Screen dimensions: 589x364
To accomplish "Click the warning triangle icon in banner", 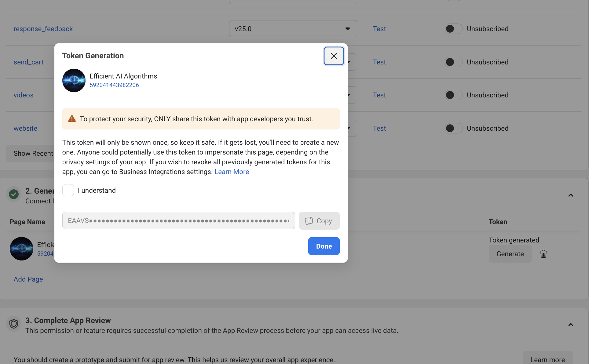I will point(72,119).
